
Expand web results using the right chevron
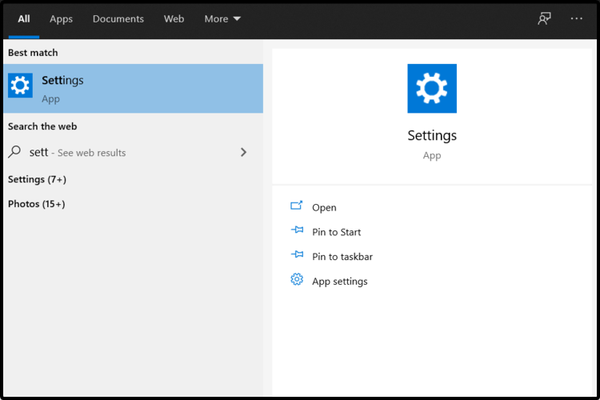244,153
